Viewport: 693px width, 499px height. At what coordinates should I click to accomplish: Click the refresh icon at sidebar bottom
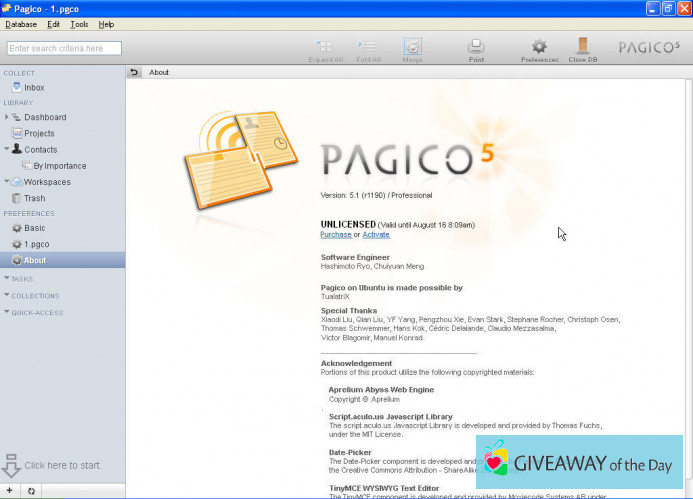31,491
